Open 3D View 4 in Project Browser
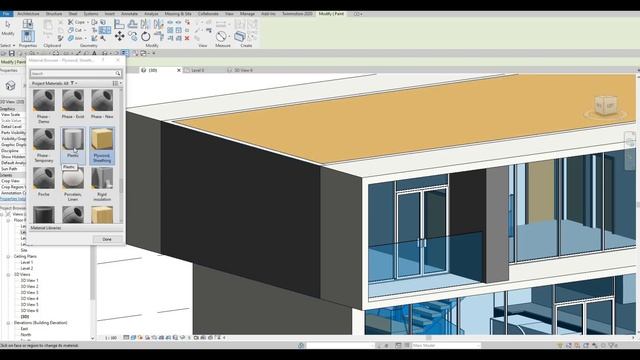 click(29, 299)
